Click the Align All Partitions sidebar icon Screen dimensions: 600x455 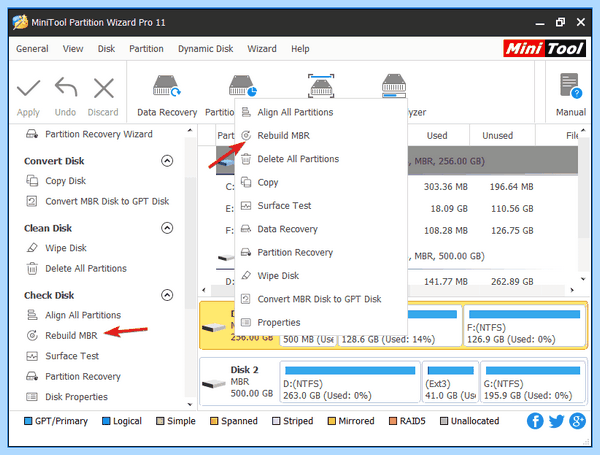tap(32, 315)
